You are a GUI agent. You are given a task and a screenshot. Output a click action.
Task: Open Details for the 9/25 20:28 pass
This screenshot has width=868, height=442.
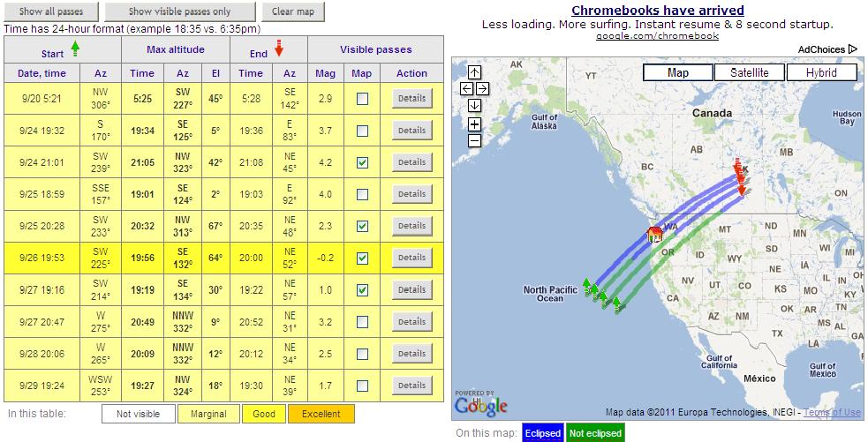pos(411,226)
